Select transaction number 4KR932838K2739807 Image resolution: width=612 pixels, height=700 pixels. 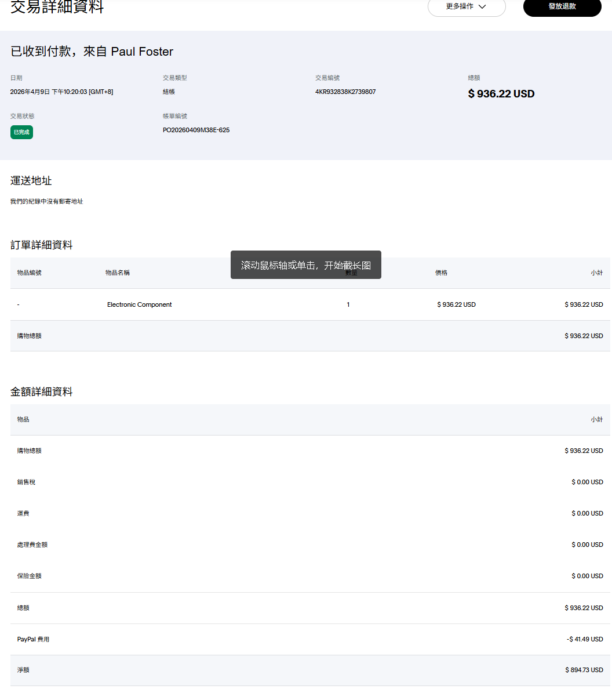point(345,92)
